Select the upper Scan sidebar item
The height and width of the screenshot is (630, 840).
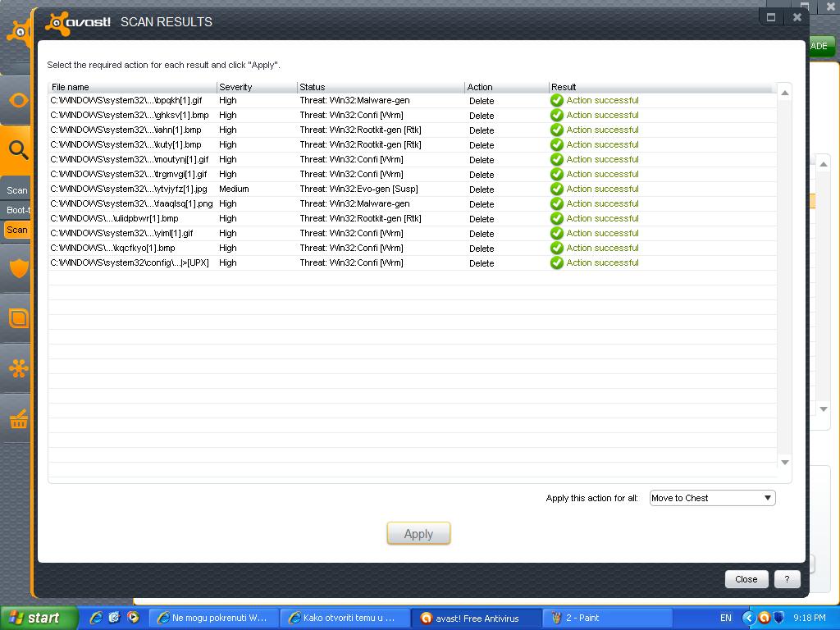pos(17,190)
